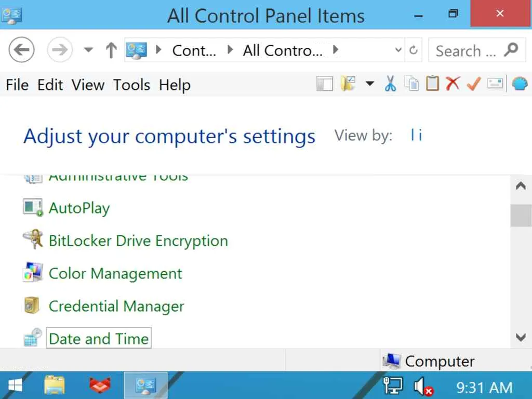Click the Paste clipboard icon
The image size is (532, 399).
click(x=432, y=84)
